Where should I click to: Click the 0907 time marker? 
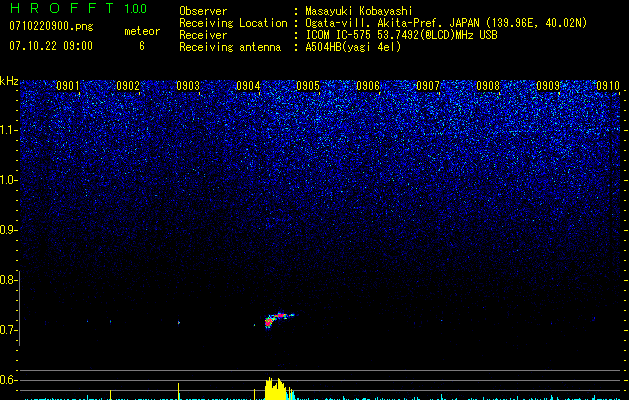pos(428,86)
